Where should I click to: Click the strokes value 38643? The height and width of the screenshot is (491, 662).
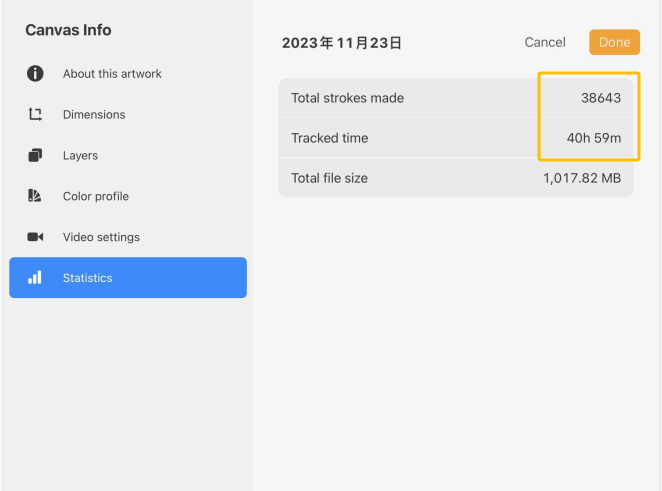point(601,98)
